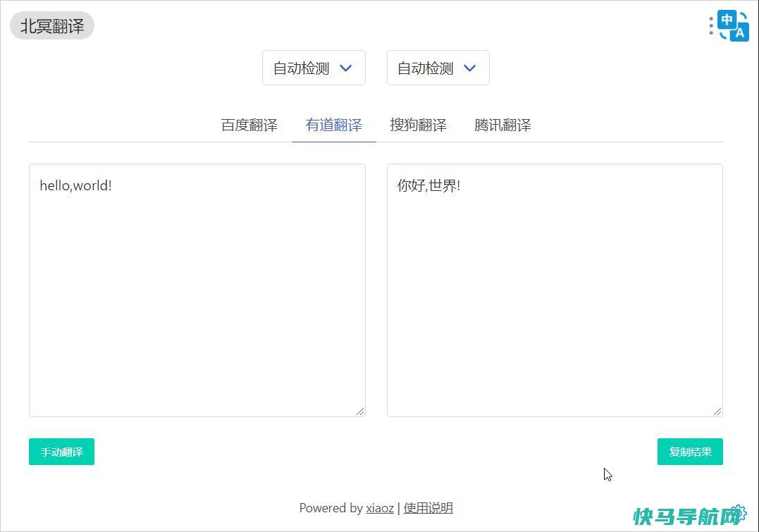Switch to the 搜狗翻译 tab

pyautogui.click(x=418, y=125)
